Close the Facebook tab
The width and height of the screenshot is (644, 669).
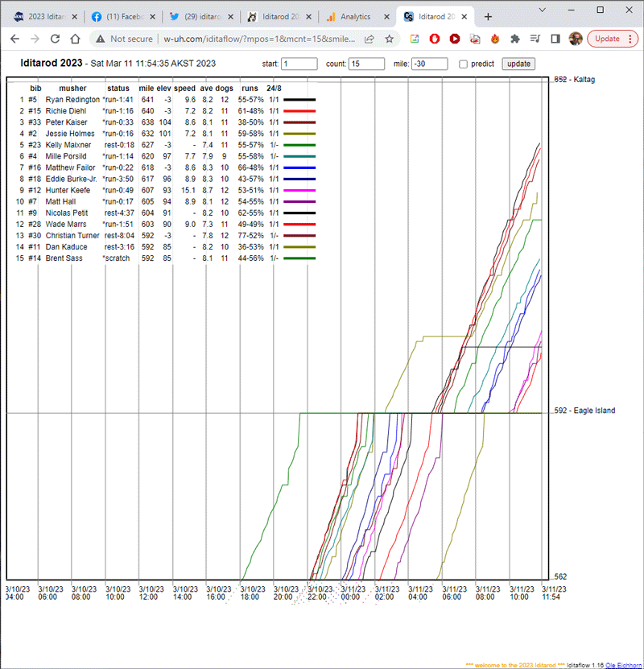click(153, 17)
